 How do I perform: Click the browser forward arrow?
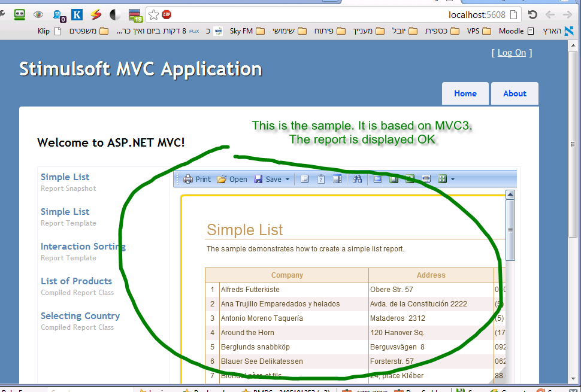coord(567,15)
